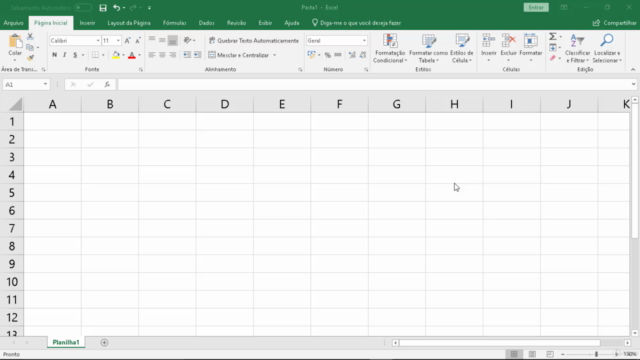This screenshot has width=640, height=360.
Task: Open the Geral number format dropdown
Action: tap(364, 40)
